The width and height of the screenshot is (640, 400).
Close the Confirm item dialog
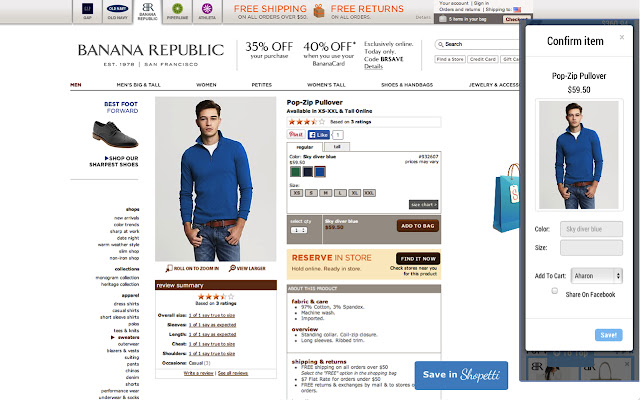point(622,37)
